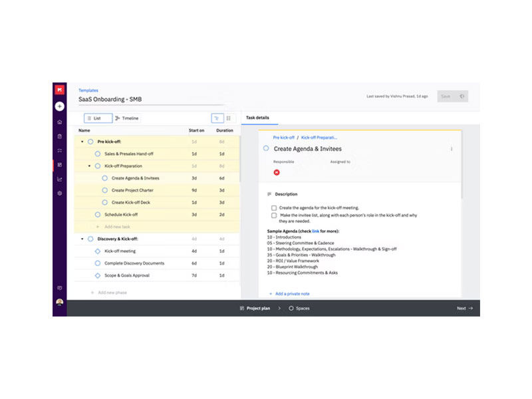Viewport: 532px width, 399px height.
Task: Click the Next button at bottom right
Action: (x=464, y=309)
